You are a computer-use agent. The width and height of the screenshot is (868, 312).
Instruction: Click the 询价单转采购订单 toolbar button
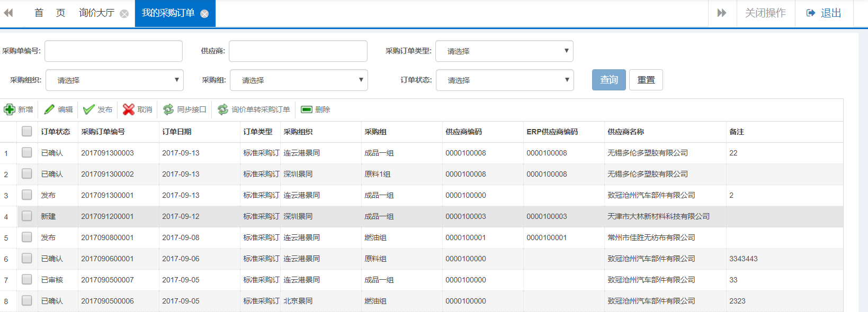coord(254,109)
